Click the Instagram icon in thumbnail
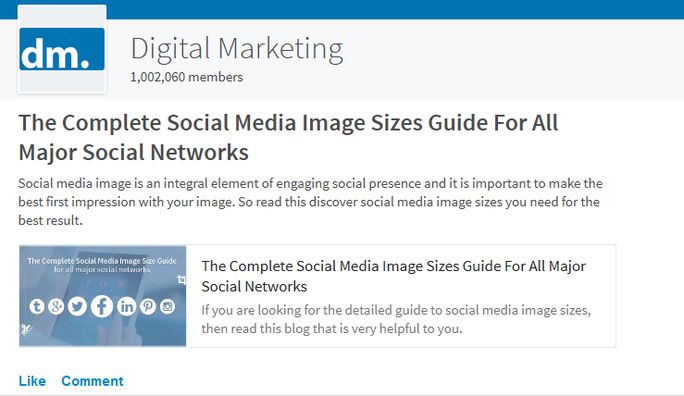The width and height of the screenshot is (684, 396). (x=168, y=307)
